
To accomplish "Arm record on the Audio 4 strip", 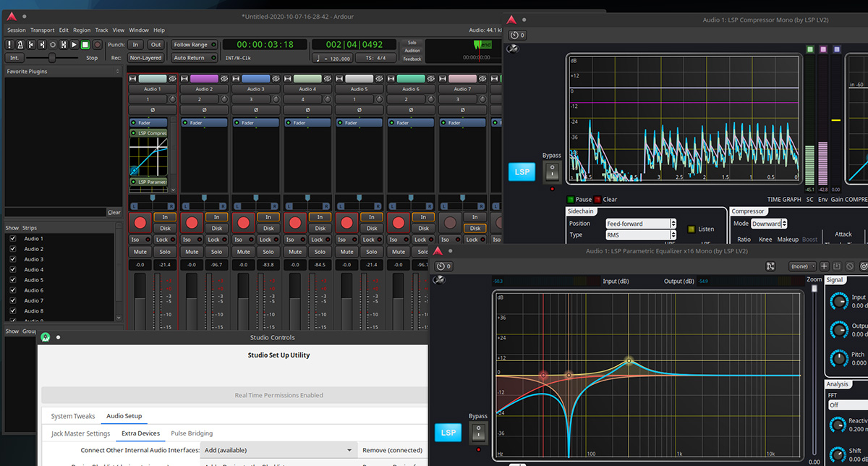I will point(295,222).
